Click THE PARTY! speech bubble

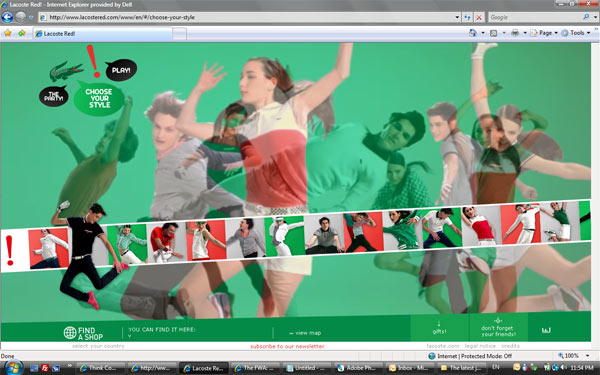[x=54, y=96]
